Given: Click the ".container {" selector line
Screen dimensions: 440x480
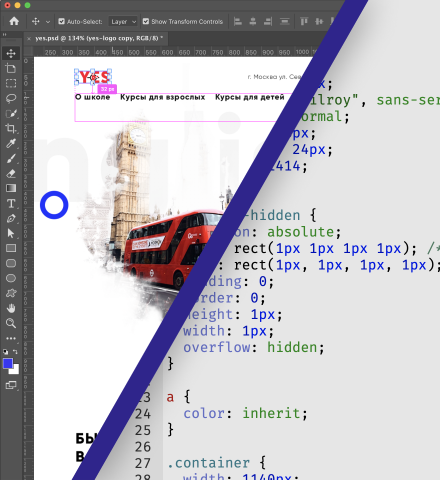Looking at the screenshot, I should [x=216, y=463].
